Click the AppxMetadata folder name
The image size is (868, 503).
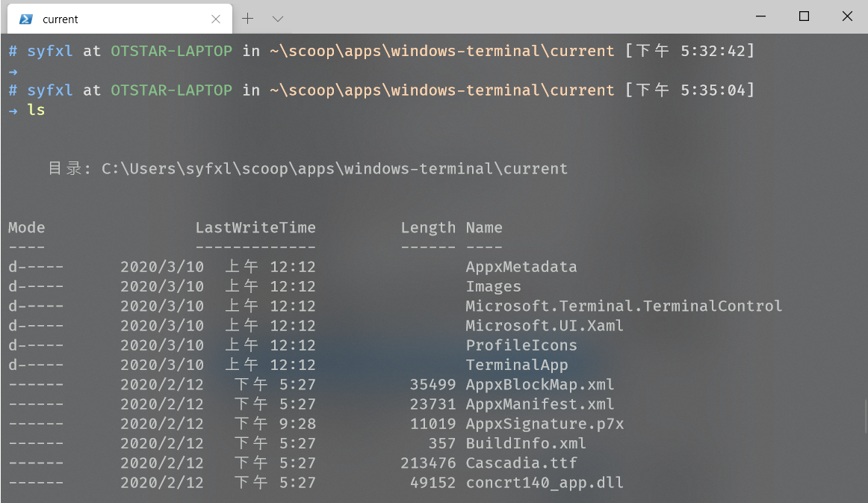tap(521, 267)
